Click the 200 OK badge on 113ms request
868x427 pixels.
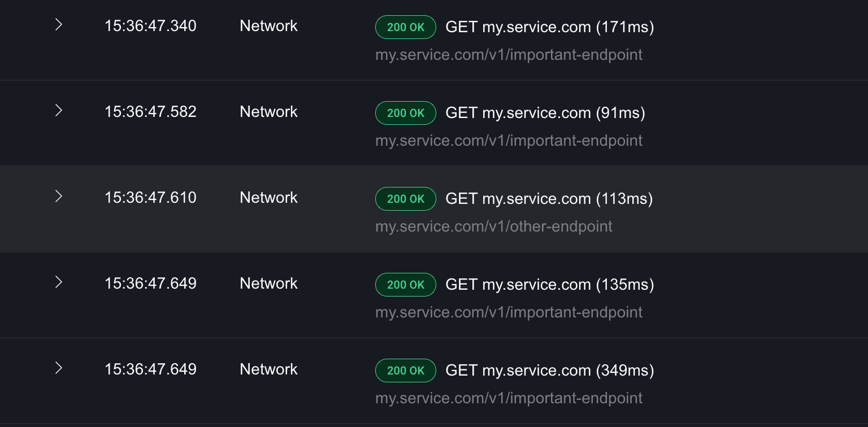tap(405, 199)
